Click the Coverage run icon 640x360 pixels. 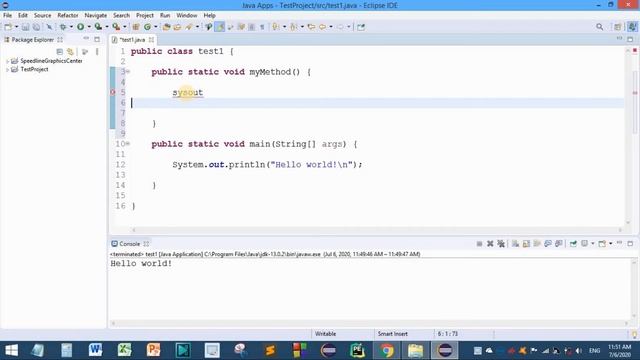point(98,27)
